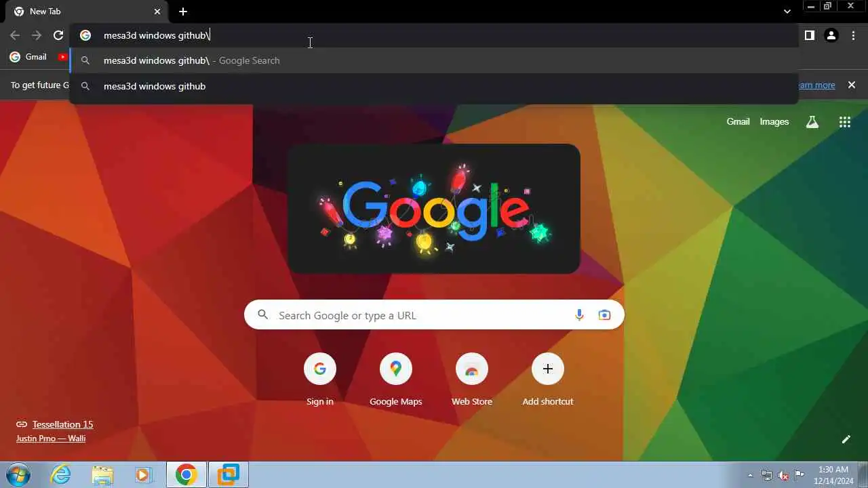Start voice search with microphone
Image resolution: width=868 pixels, height=488 pixels.
[x=579, y=315]
